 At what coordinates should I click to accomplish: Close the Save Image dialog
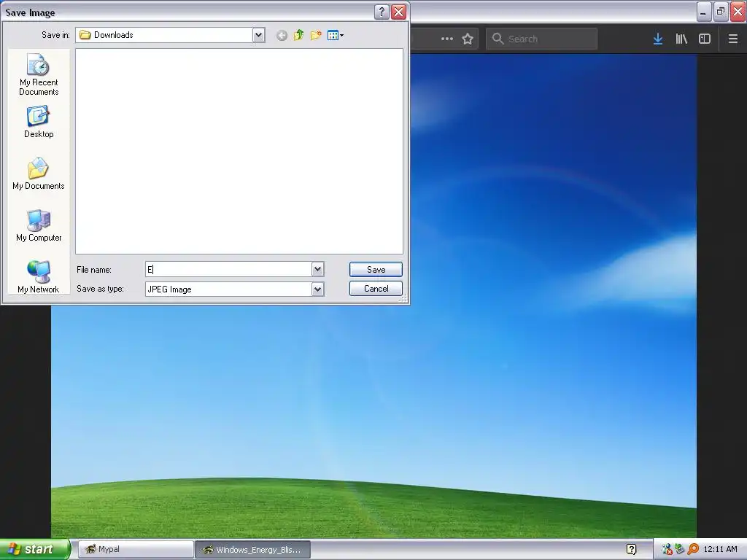399,12
